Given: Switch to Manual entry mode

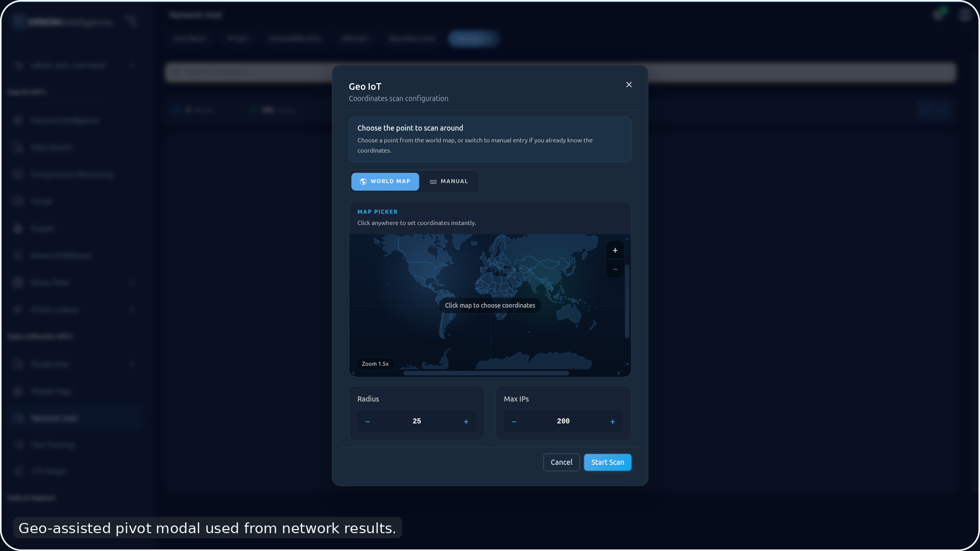Looking at the screenshot, I should pyautogui.click(x=449, y=182).
